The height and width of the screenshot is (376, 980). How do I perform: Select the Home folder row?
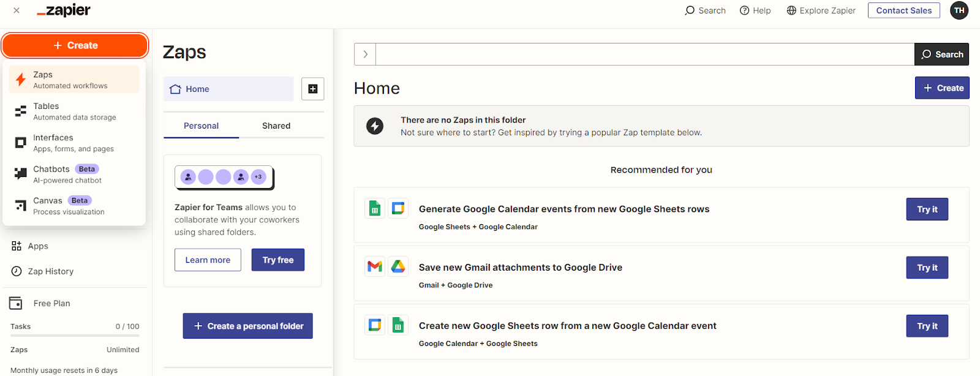tap(228, 89)
